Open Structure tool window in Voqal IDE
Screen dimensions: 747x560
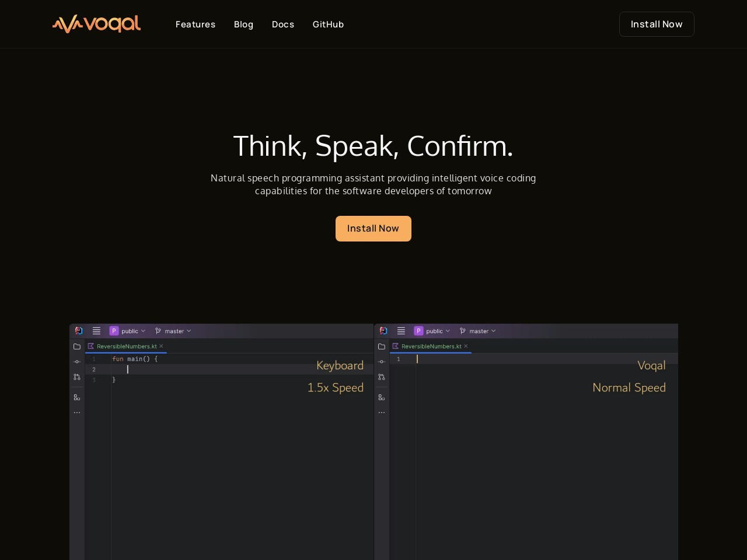pos(382,397)
